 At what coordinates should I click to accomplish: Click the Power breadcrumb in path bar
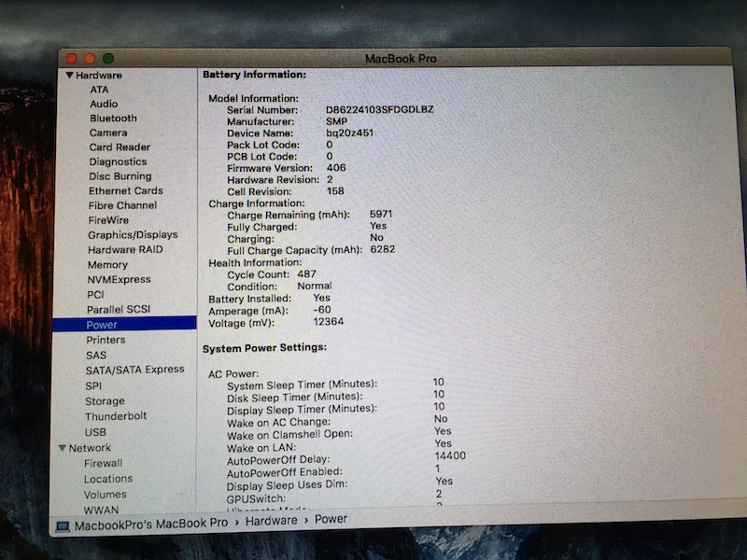(331, 519)
